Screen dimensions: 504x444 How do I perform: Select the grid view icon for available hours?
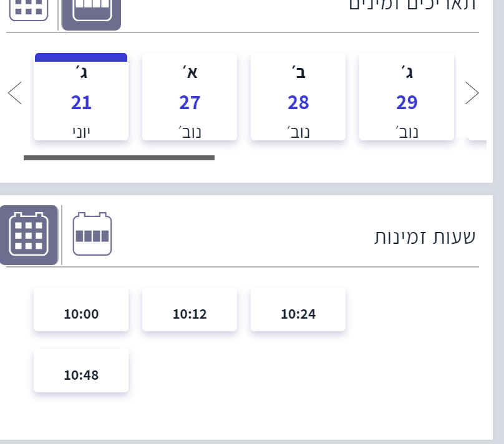[x=29, y=234]
